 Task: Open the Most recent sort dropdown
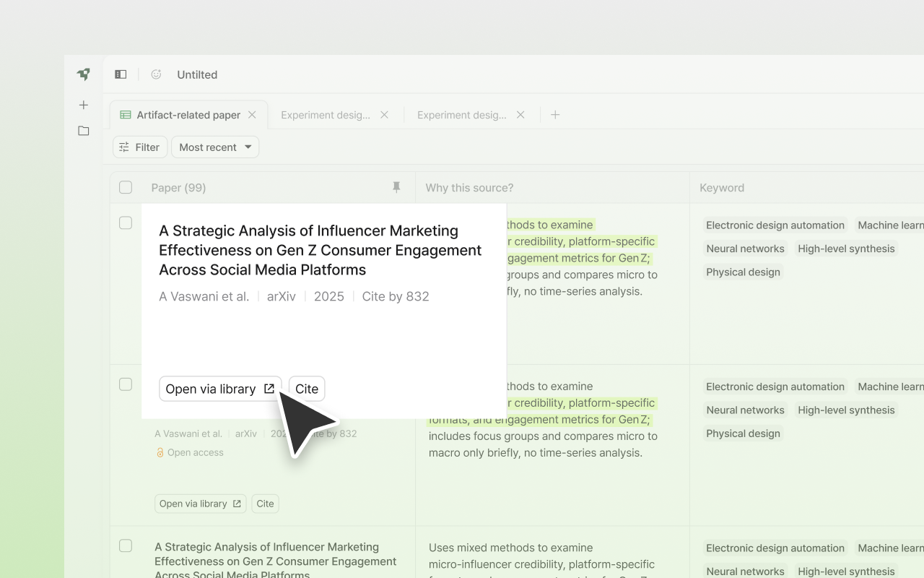pyautogui.click(x=215, y=147)
